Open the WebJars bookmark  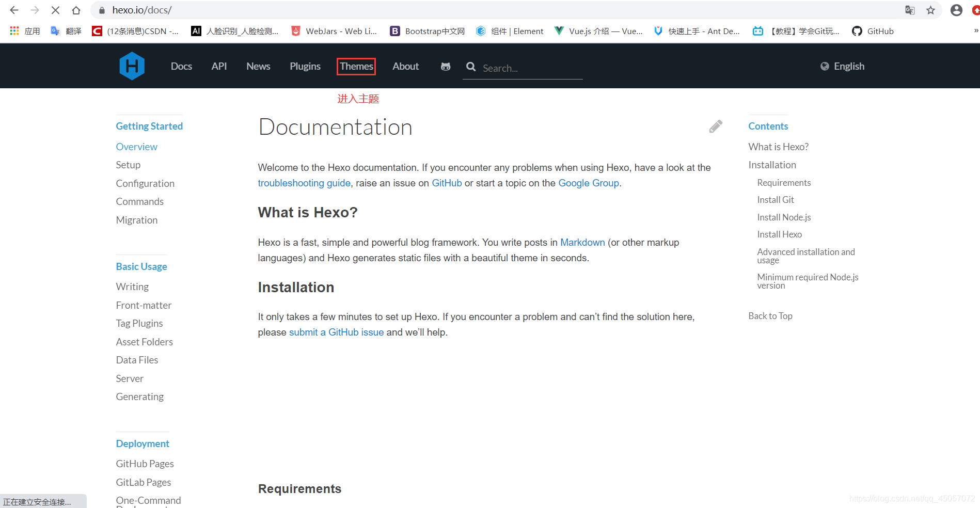point(334,31)
